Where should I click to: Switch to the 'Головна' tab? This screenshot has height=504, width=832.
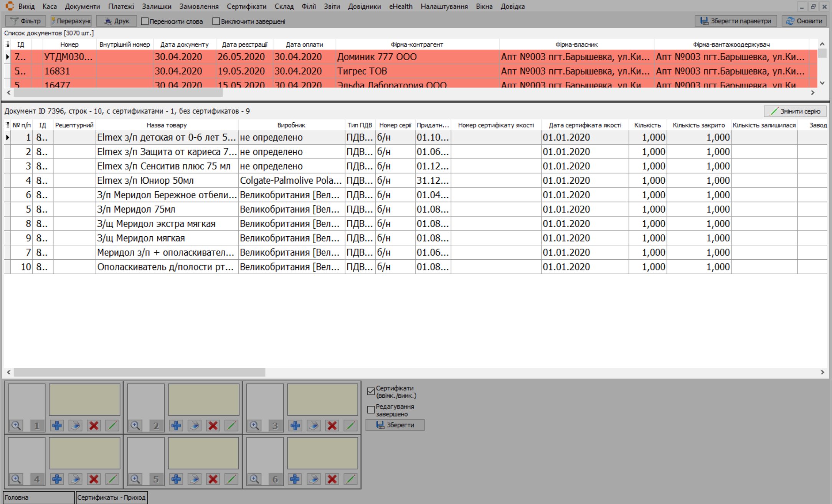click(x=38, y=497)
